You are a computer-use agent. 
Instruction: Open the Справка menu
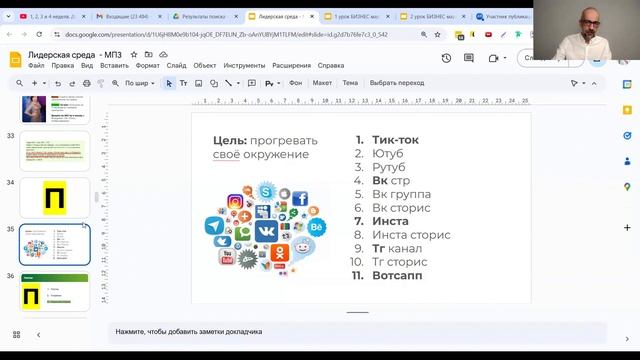(331, 66)
